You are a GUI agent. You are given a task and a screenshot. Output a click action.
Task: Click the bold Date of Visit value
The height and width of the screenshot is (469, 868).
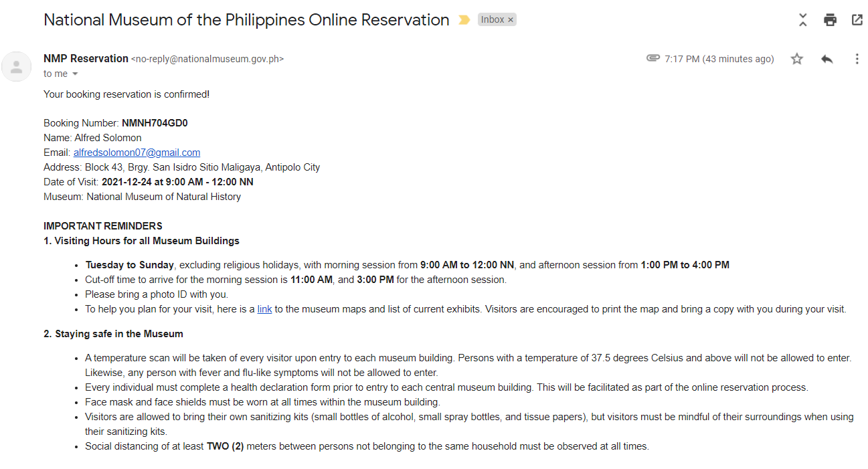177,182
